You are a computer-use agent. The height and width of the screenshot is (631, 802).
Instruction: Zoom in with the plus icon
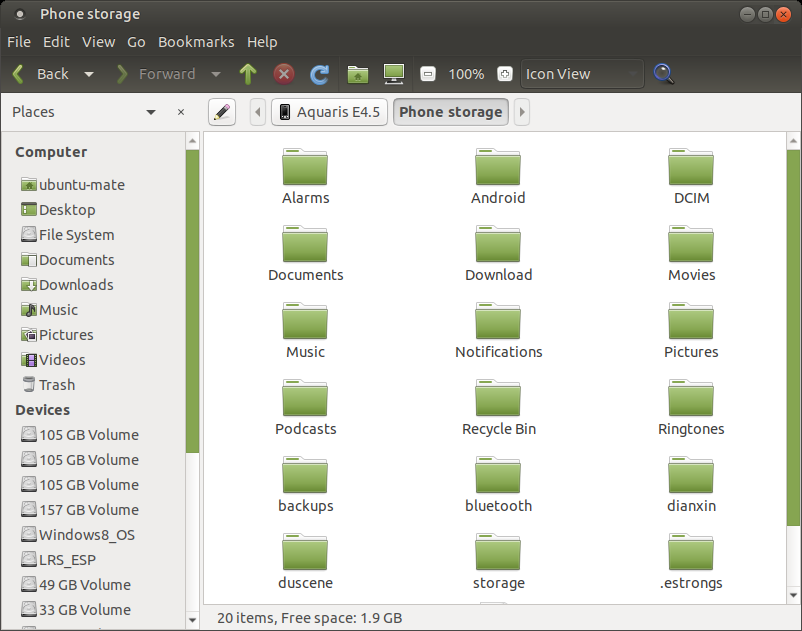tap(504, 74)
